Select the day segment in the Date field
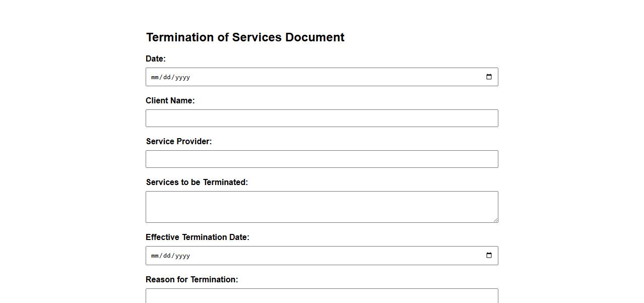Screen dimensions: 644x303 click(167, 77)
